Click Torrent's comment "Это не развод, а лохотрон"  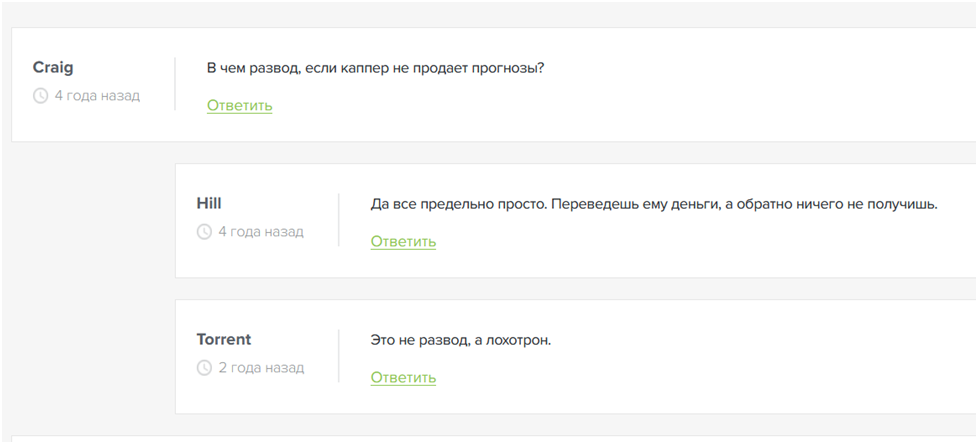click(460, 340)
